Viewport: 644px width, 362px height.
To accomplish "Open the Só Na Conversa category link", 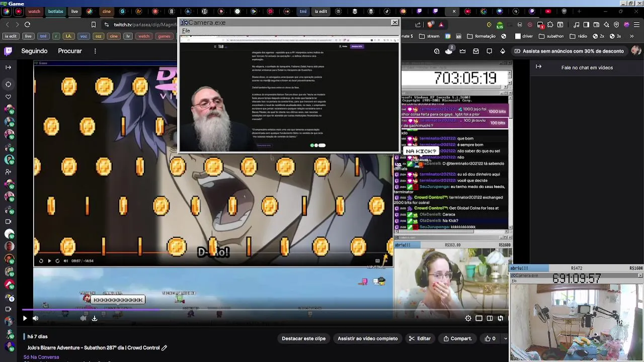I will coord(41,357).
